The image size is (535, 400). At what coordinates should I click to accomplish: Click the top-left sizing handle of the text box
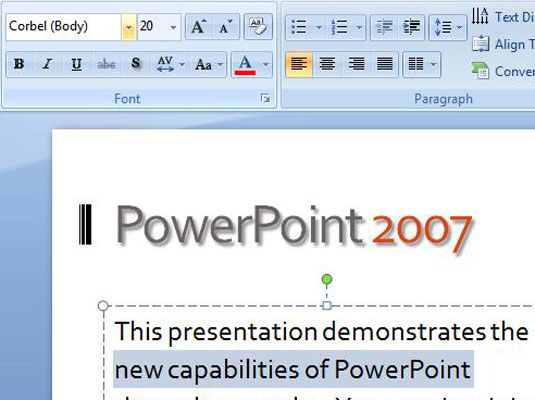pyautogui.click(x=103, y=306)
